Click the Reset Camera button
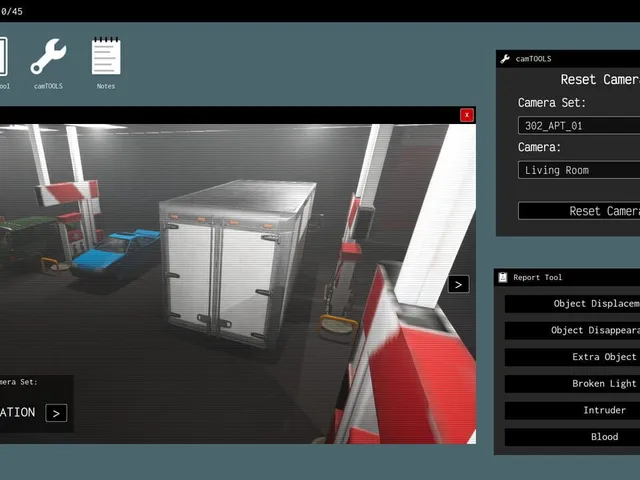The width and height of the screenshot is (640, 480). coord(579,211)
